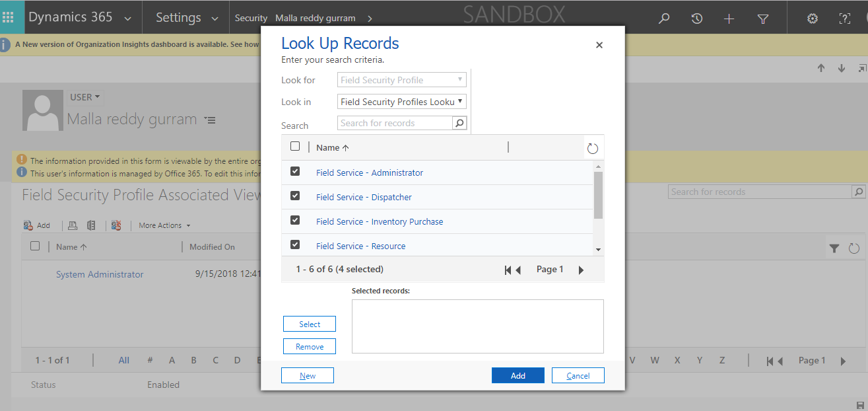Image resolution: width=868 pixels, height=411 pixels.
Task: Filter background grid by All
Action: pyautogui.click(x=124, y=360)
